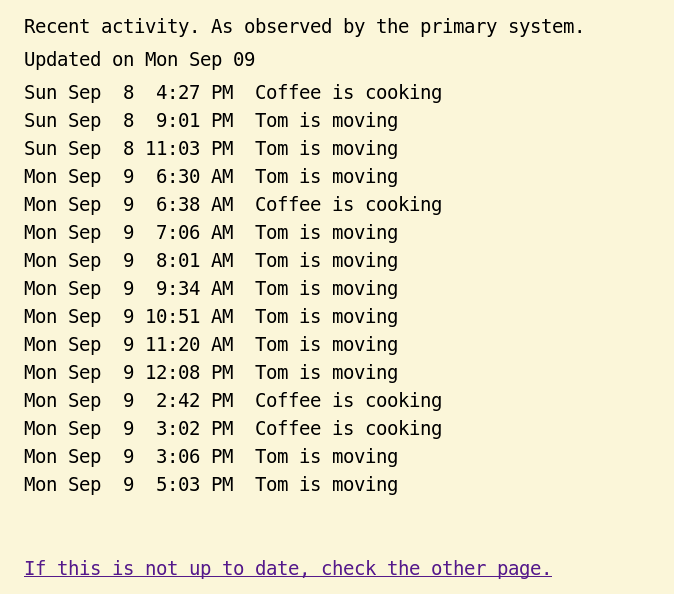Select the Mon 5:03 PM Tom is moving entry
The width and height of the screenshot is (674, 594).
click(x=210, y=485)
